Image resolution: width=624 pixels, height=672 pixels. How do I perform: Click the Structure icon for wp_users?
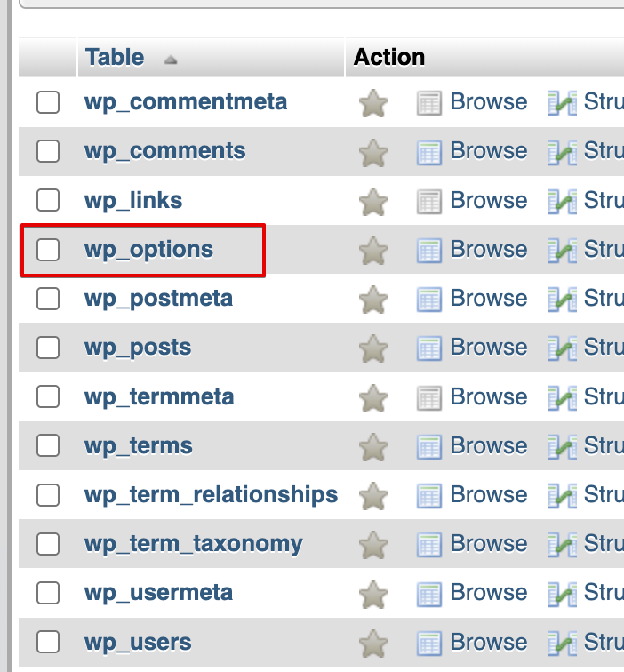563,644
